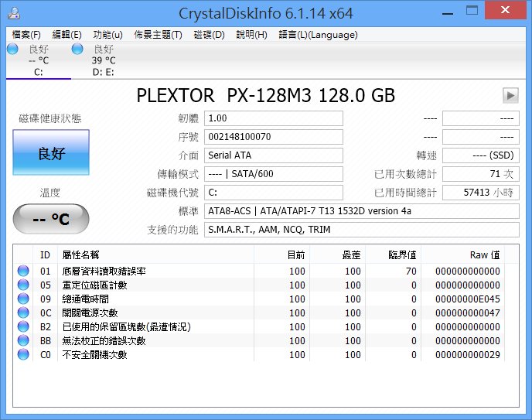Click the serial number field 002148100070
Image resolution: width=532 pixels, height=420 pixels.
[x=274, y=137]
